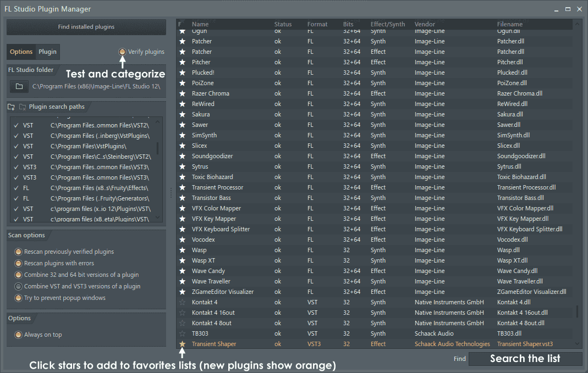The width and height of the screenshot is (588, 373).
Task: Sort plugin list by Vendor column
Action: pyautogui.click(x=425, y=24)
